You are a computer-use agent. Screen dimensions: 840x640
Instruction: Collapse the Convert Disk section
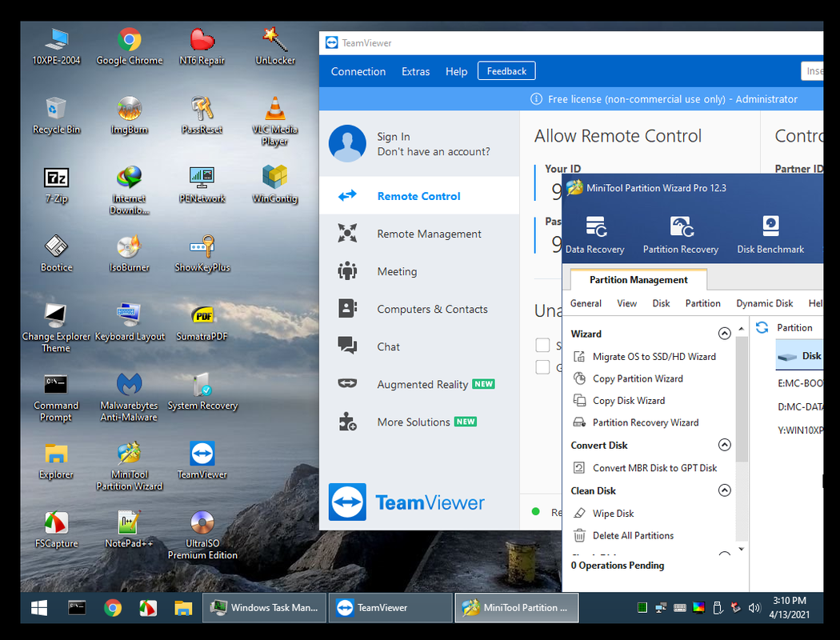coord(724,445)
